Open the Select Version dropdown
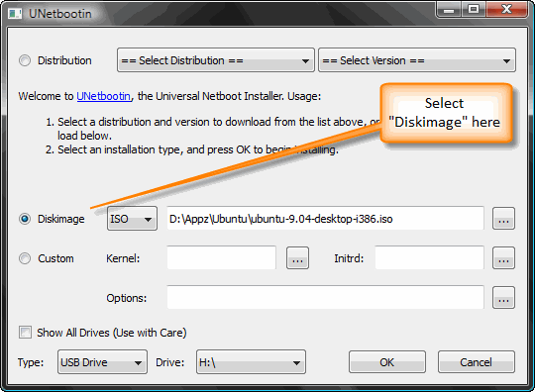The height and width of the screenshot is (392, 535). pyautogui.click(x=416, y=60)
